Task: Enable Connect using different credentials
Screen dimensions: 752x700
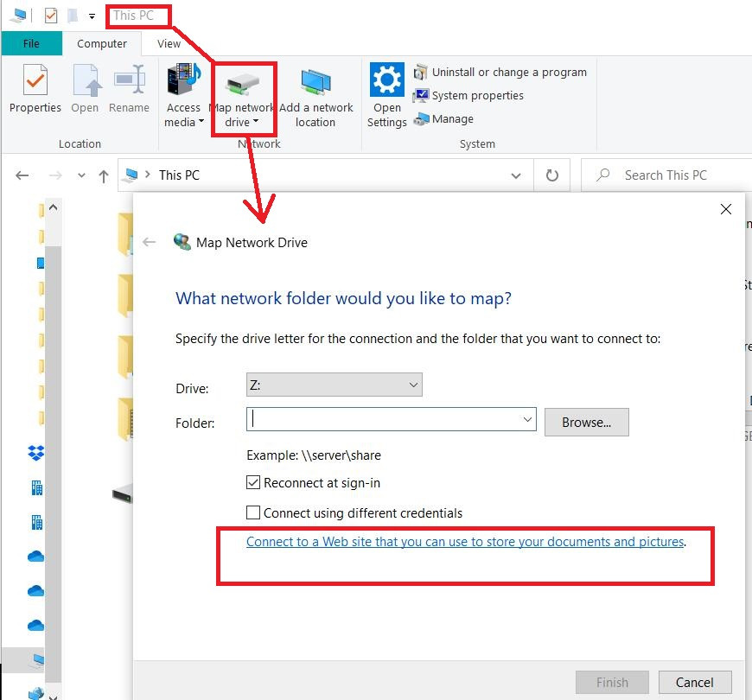Action: click(253, 512)
